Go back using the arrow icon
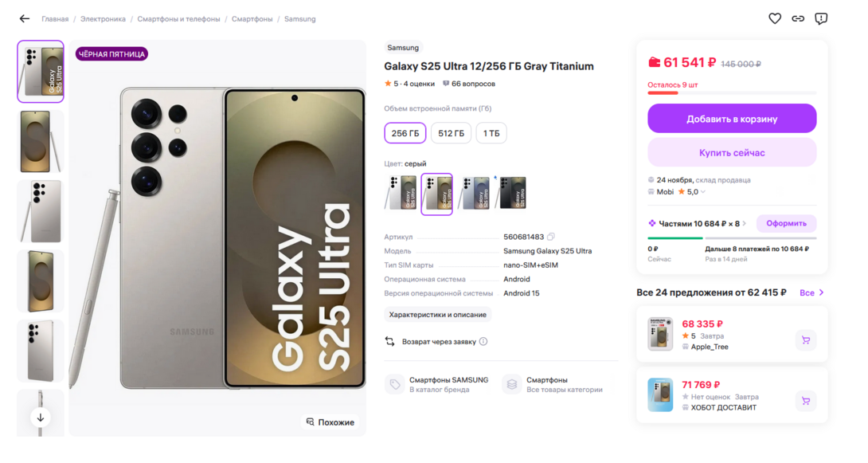 (x=24, y=18)
